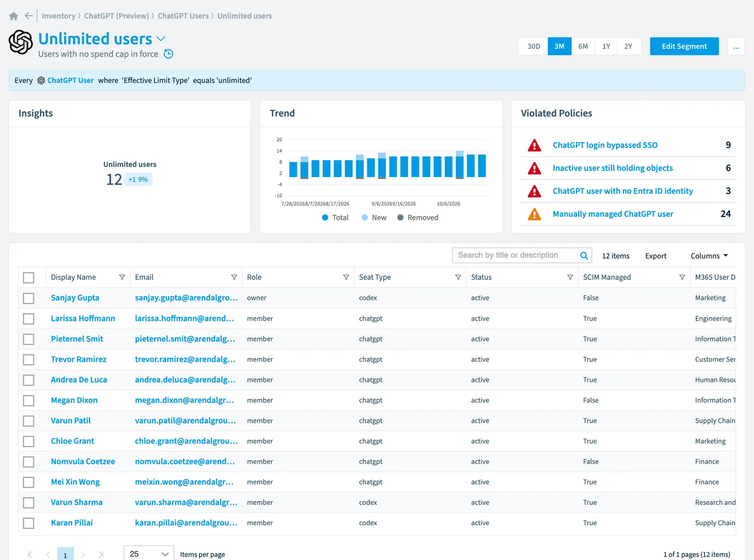This screenshot has width=754, height=560.
Task: Click orange warning icon for Manually managed user
Action: [x=534, y=214]
